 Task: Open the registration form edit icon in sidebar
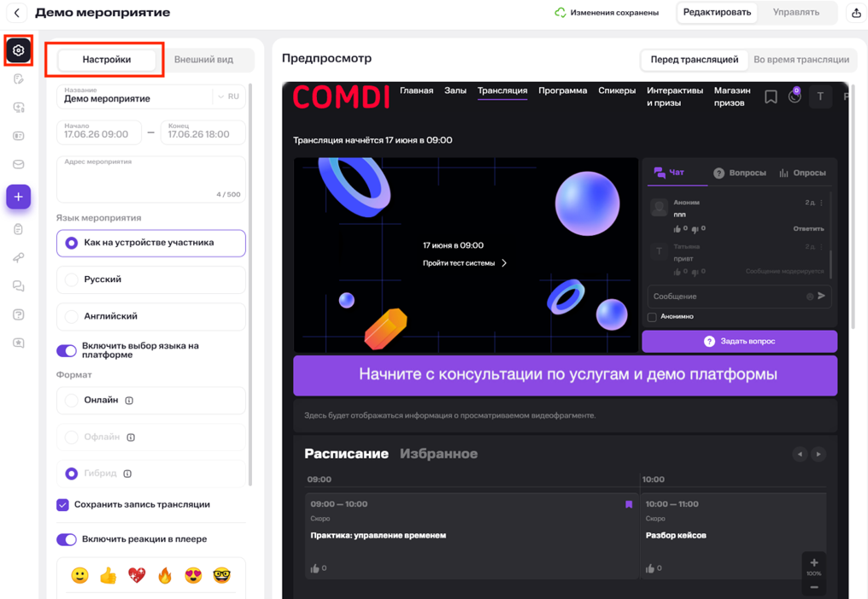(18, 79)
